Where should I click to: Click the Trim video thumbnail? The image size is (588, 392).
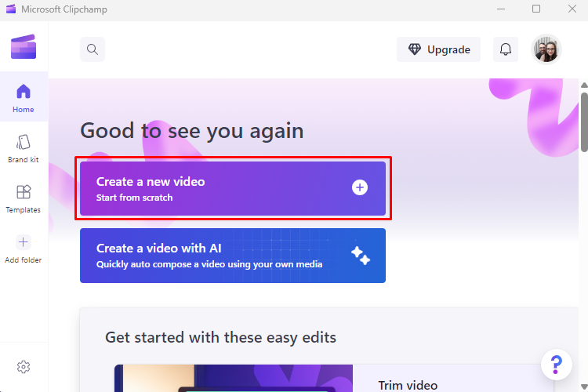coord(234,378)
